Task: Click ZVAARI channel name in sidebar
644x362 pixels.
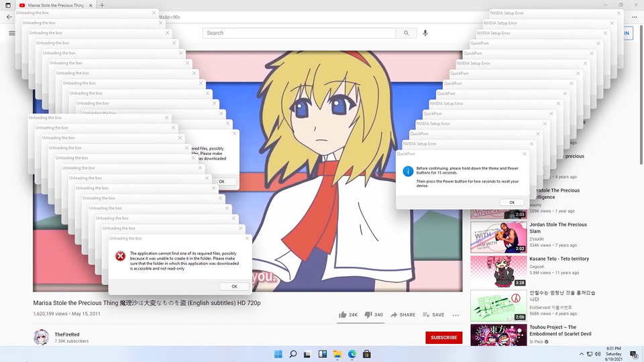Action: tap(537, 239)
